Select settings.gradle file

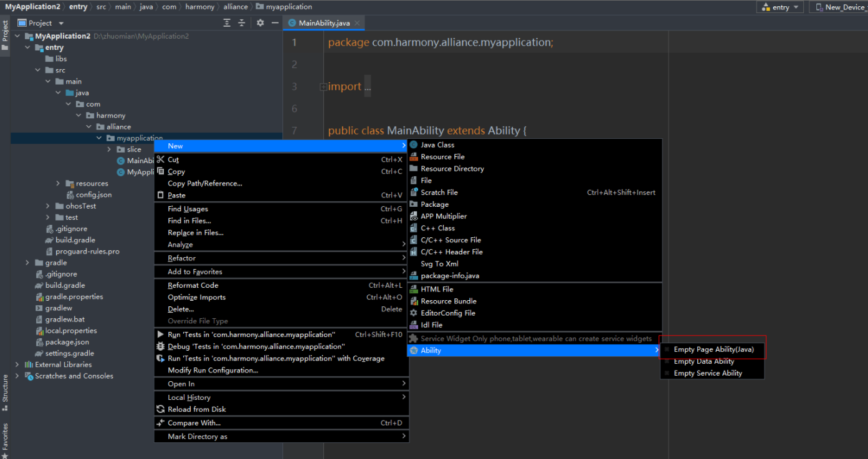69,354
